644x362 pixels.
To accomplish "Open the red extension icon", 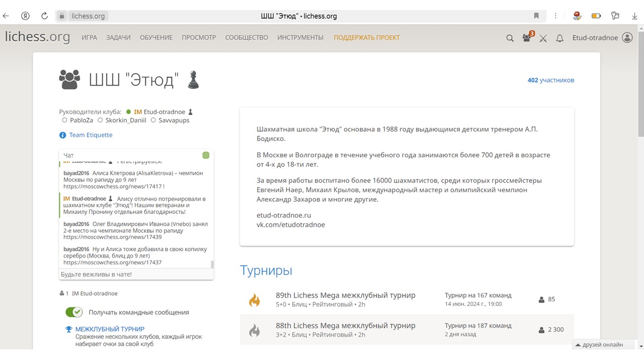I will (x=577, y=16).
